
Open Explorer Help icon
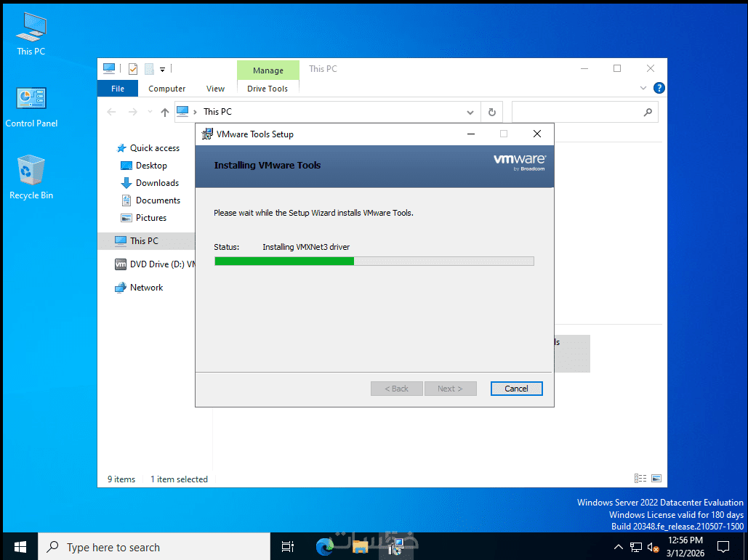click(x=659, y=88)
